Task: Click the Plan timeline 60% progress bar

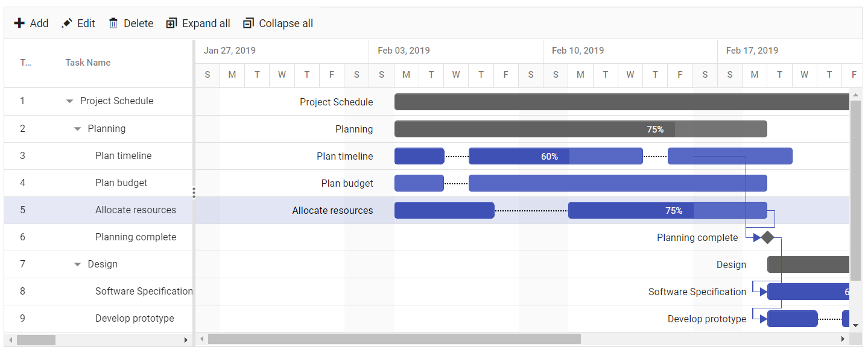Action: point(556,156)
